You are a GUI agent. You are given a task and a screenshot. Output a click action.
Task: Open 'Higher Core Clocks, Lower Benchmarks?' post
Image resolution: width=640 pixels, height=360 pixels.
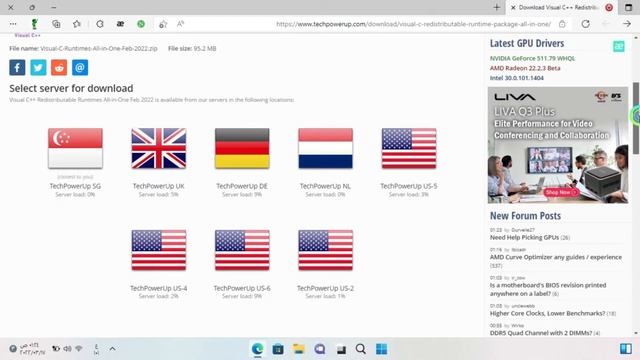click(547, 313)
